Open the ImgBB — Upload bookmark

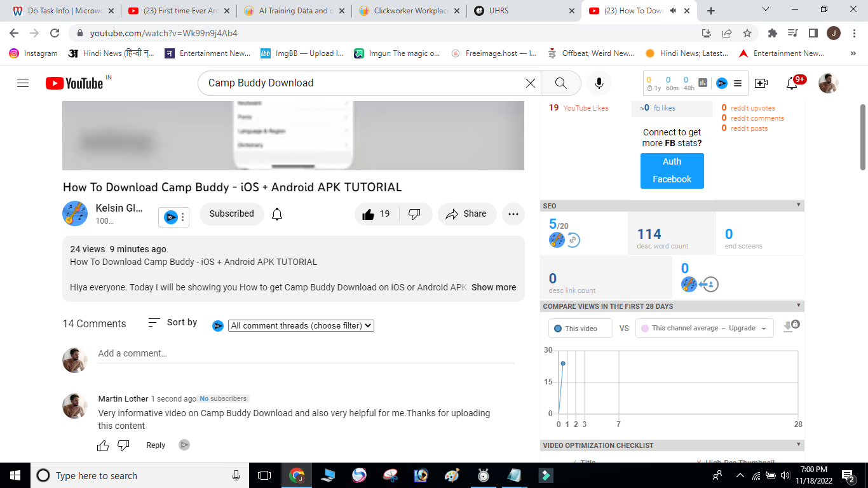[302, 53]
